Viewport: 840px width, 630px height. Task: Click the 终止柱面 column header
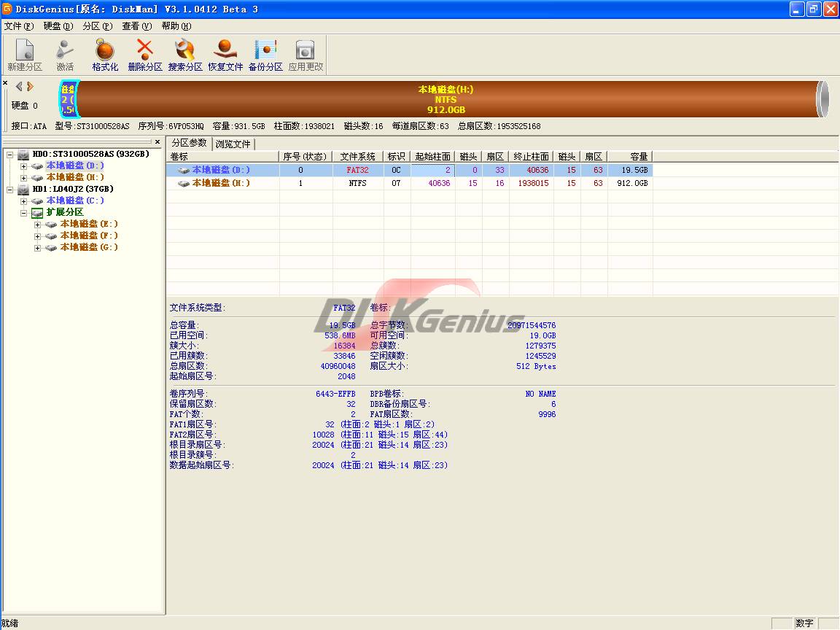(x=532, y=157)
